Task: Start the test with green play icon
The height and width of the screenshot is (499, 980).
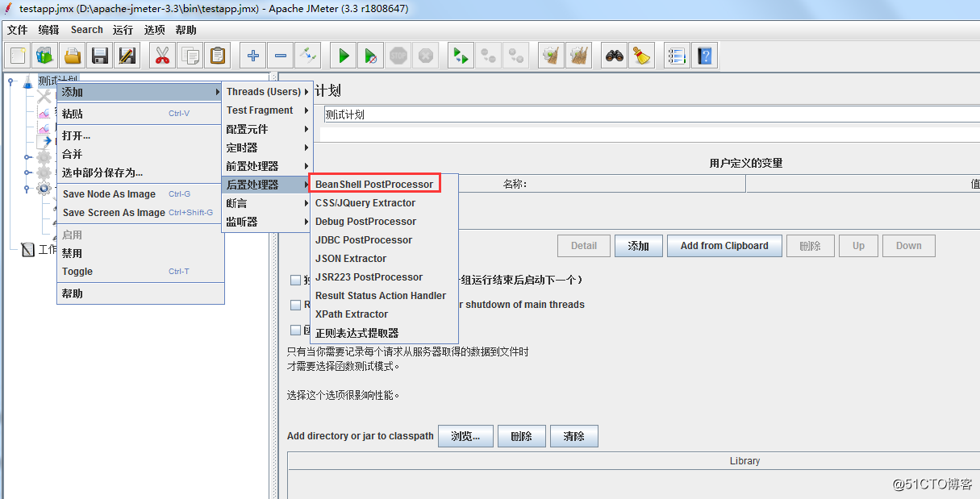Action: click(344, 56)
